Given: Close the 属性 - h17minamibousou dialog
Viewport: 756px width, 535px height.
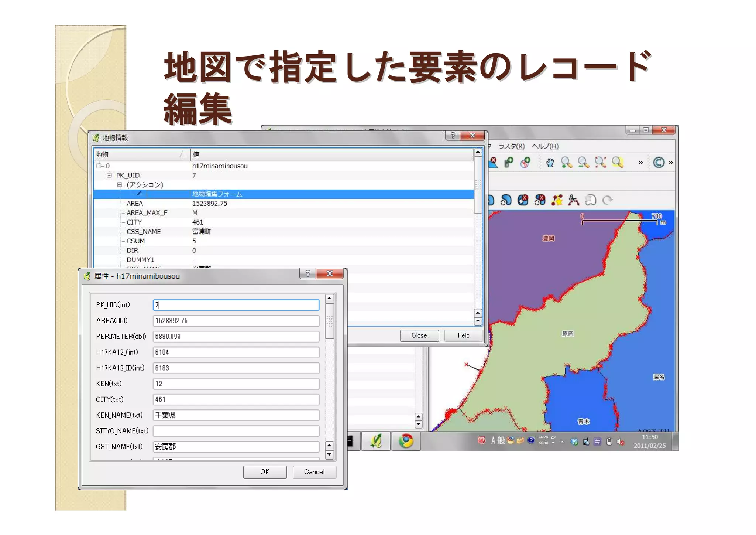Looking at the screenshot, I should [x=330, y=273].
